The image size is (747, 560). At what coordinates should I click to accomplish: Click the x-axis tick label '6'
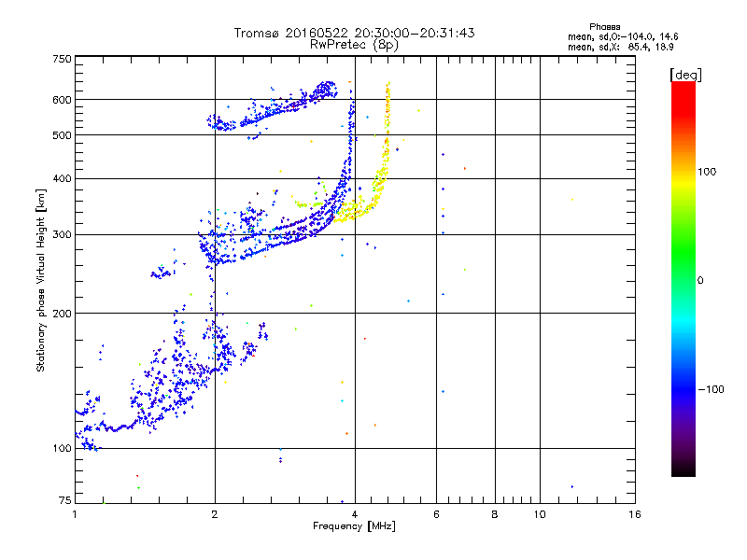(436, 514)
